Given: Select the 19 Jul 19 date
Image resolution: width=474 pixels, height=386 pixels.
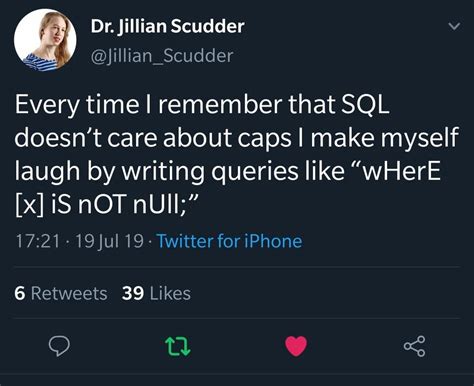Looking at the screenshot, I should [x=110, y=241].
